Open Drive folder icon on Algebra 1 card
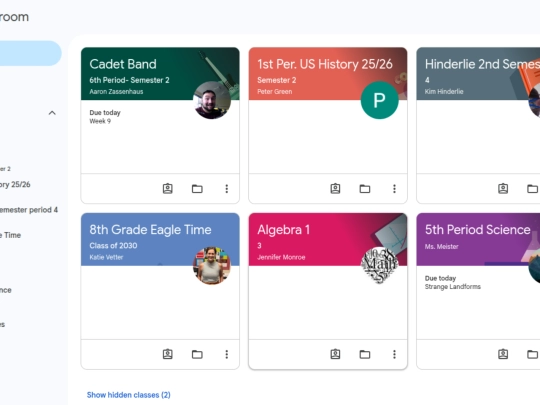Image resolution: width=540 pixels, height=405 pixels. (x=365, y=354)
